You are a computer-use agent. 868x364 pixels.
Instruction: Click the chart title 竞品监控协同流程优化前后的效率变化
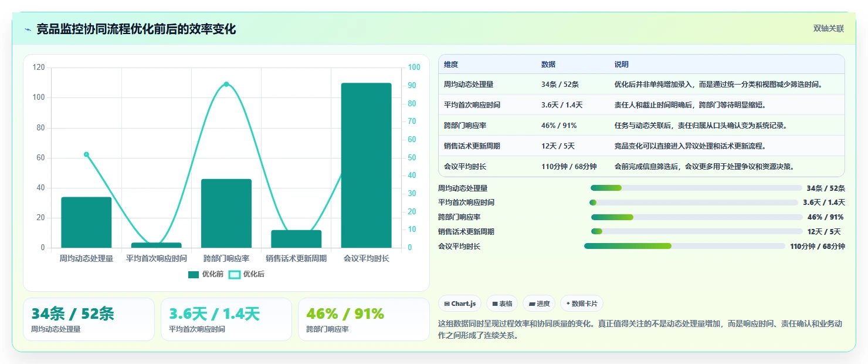[x=136, y=29]
